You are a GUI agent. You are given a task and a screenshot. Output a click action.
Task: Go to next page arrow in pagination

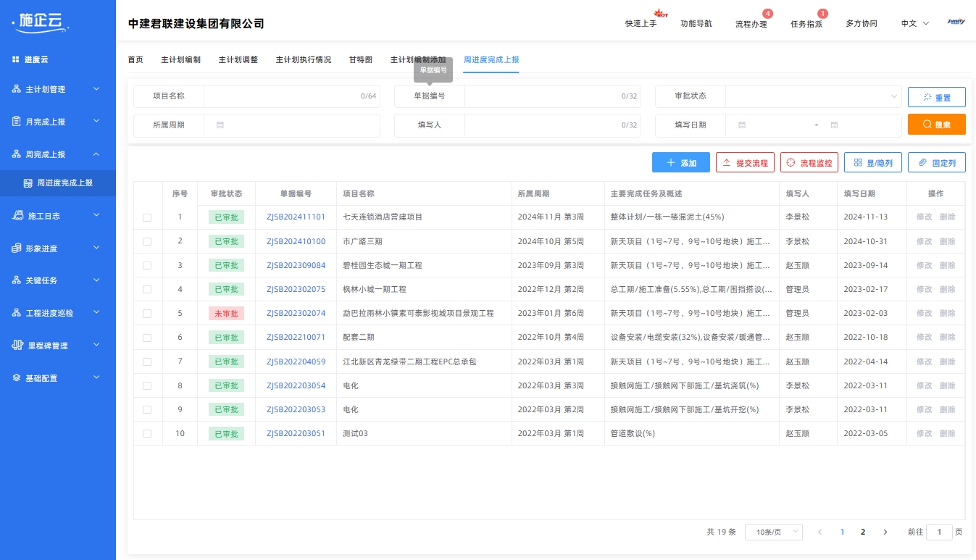[885, 532]
